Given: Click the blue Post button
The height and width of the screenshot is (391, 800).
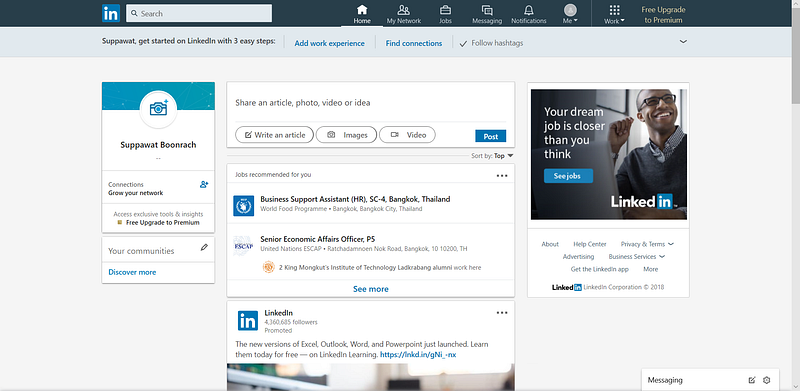Looking at the screenshot, I should tap(491, 136).
